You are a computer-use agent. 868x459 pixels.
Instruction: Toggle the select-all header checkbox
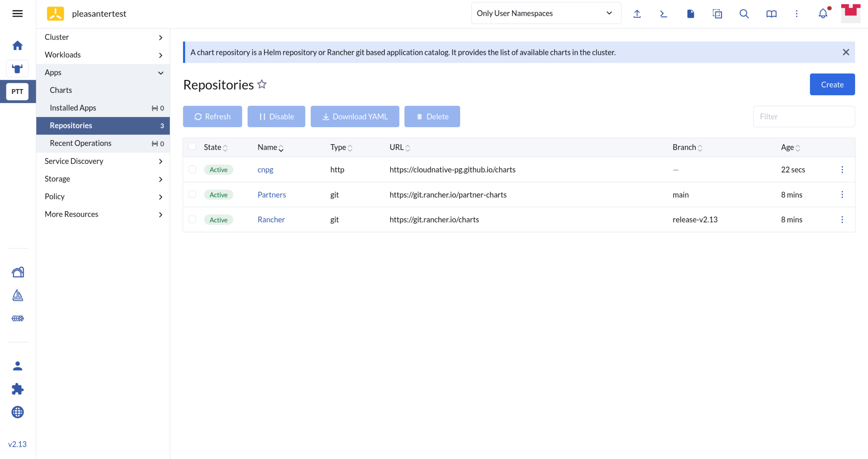[192, 146]
